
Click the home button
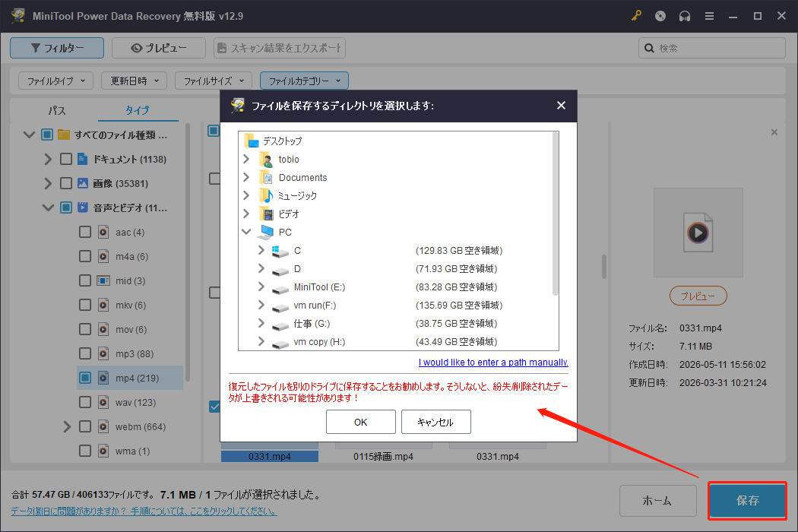(657, 500)
